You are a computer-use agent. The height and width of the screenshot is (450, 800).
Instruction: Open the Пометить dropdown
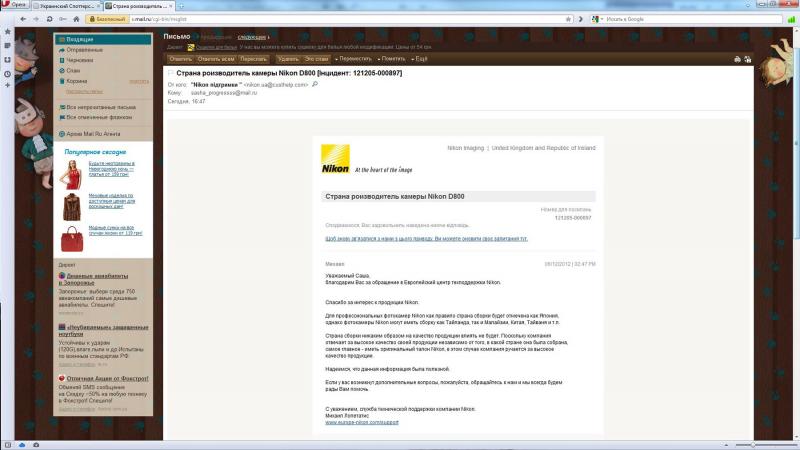click(391, 59)
